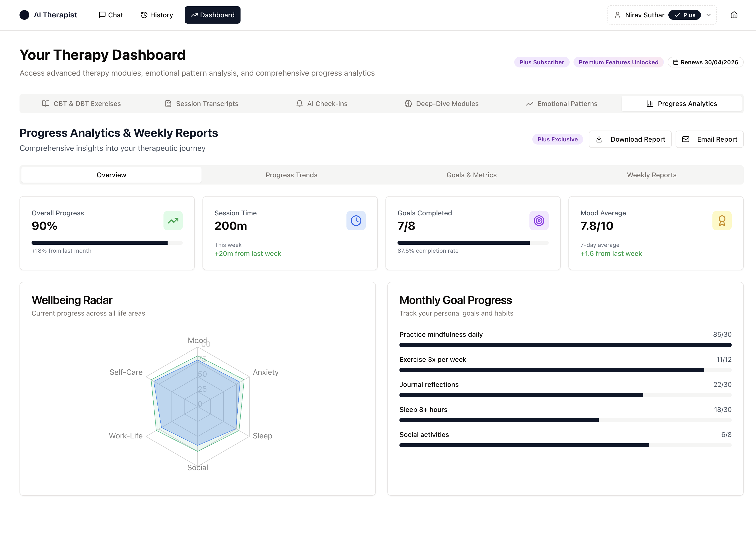Click the AI Therapist logo circle

[24, 15]
